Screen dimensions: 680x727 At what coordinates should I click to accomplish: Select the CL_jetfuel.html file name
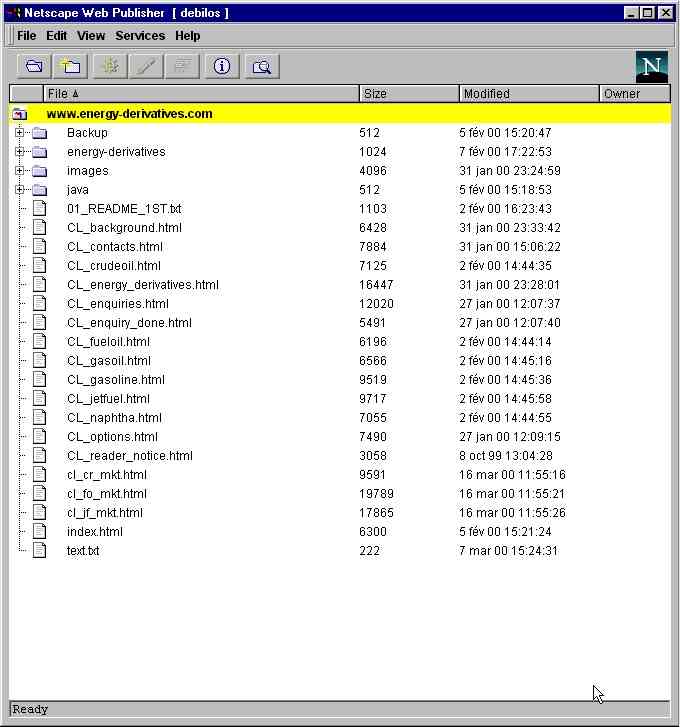(x=108, y=399)
